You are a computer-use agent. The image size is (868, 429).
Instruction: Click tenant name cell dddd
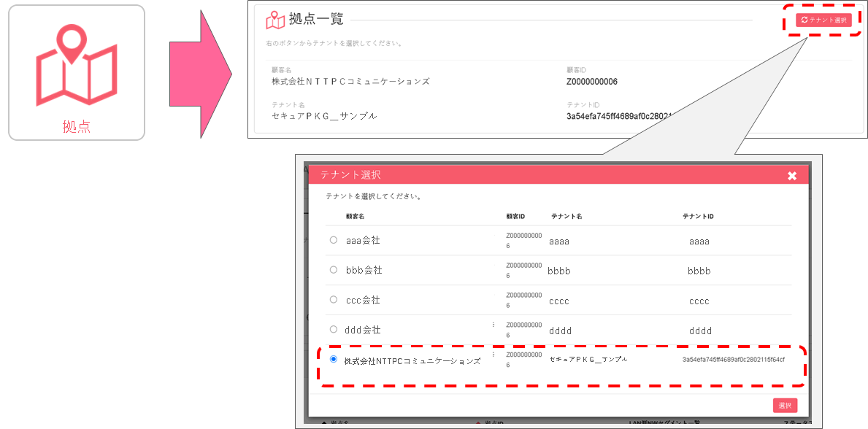click(x=560, y=331)
